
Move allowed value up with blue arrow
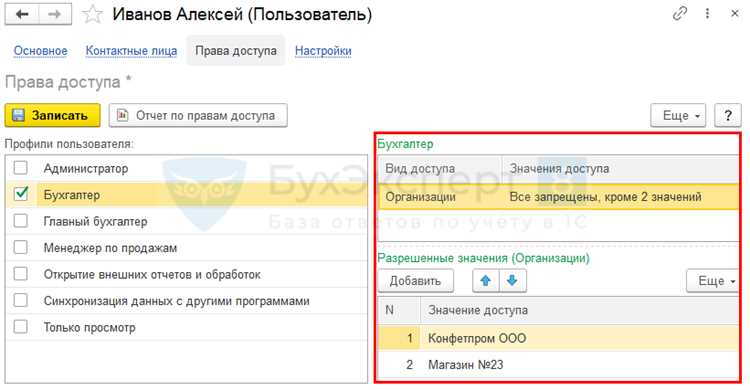click(x=486, y=280)
